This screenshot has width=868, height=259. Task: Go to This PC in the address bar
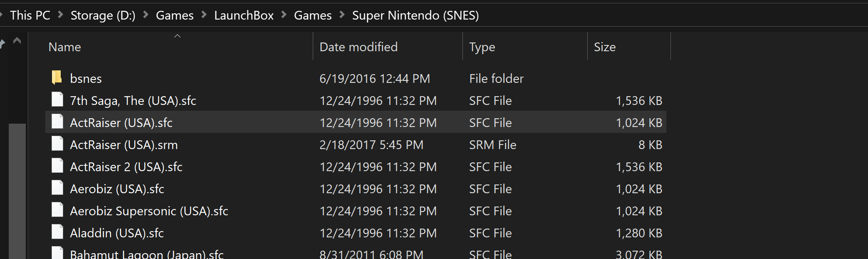click(30, 15)
